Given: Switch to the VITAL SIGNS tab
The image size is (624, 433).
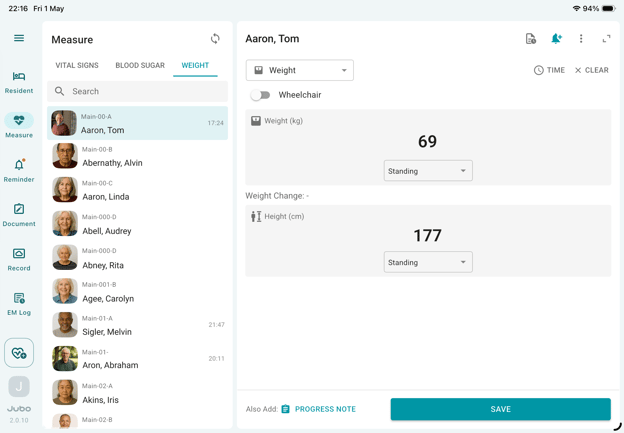Looking at the screenshot, I should [x=77, y=65].
